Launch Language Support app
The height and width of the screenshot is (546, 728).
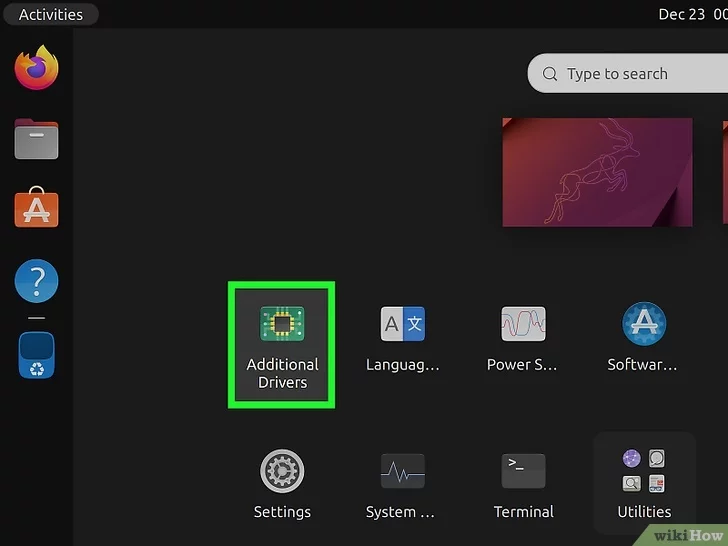pos(403,339)
